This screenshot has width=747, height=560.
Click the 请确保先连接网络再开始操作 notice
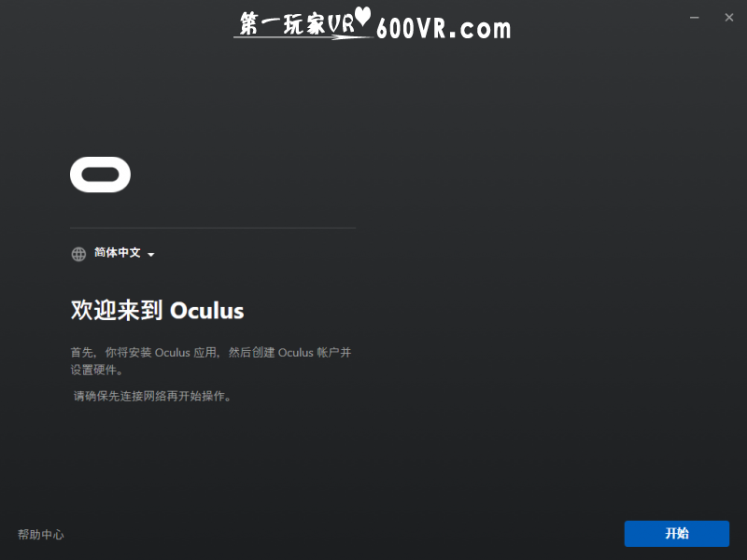coord(152,396)
